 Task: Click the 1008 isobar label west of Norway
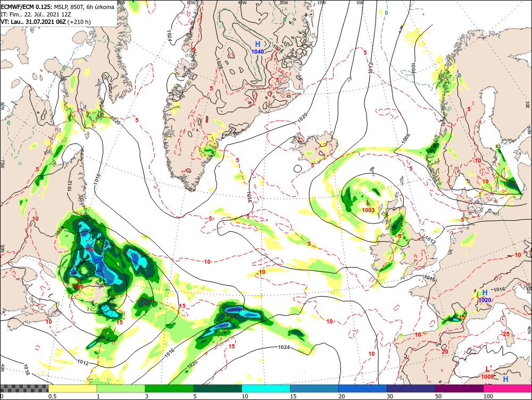click(x=406, y=138)
